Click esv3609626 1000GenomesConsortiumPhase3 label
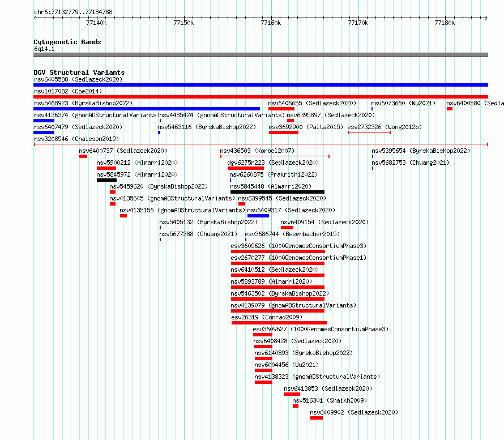The width and height of the screenshot is (504, 440). [x=298, y=246]
